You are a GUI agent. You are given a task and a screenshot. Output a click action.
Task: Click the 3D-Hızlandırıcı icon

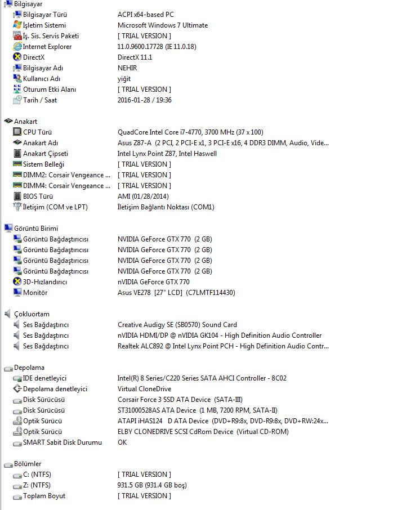click(17, 282)
